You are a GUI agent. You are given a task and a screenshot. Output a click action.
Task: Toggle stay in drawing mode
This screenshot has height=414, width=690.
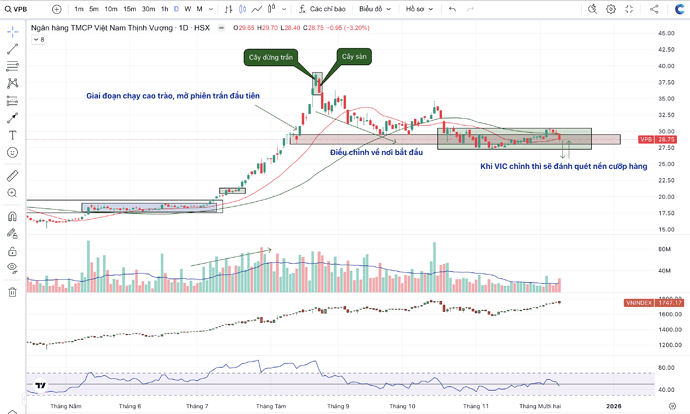pyautogui.click(x=12, y=234)
